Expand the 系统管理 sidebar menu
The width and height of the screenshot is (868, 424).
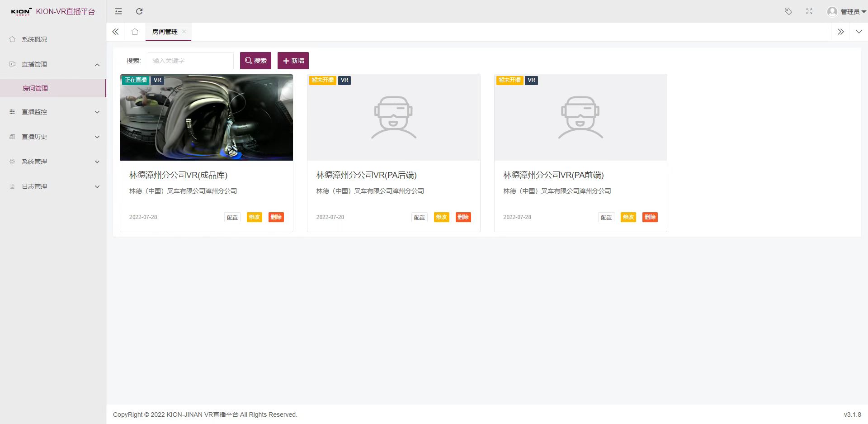click(53, 162)
